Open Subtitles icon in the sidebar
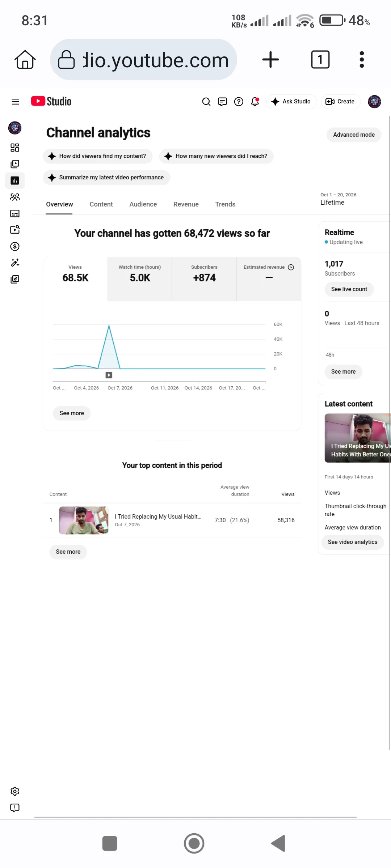This screenshot has height=868, width=391. (x=15, y=213)
